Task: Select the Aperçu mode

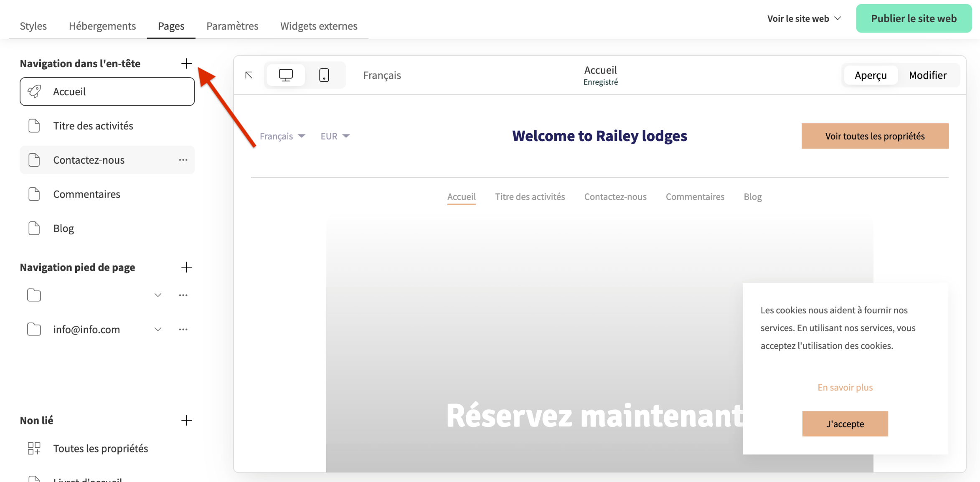Action: (x=871, y=75)
